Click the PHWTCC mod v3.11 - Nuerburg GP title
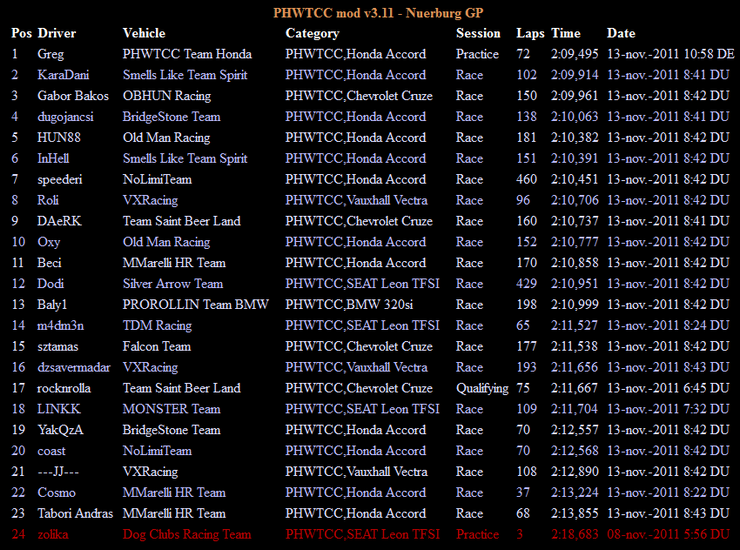This screenshot has height=550, width=740. pos(378,13)
